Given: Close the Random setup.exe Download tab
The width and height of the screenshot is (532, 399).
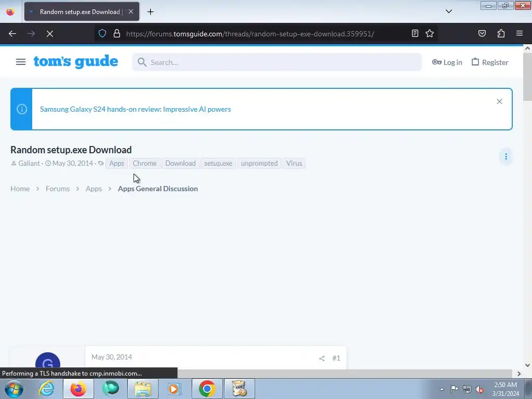Looking at the screenshot, I should (x=131, y=11).
